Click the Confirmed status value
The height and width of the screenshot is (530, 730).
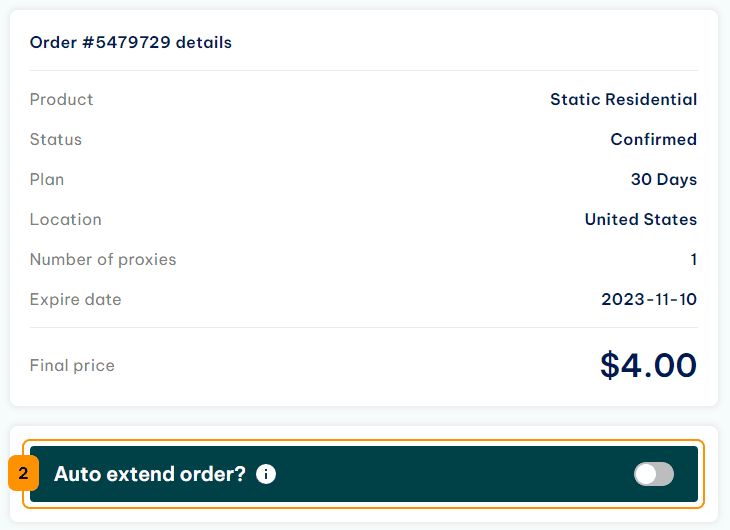tap(654, 139)
